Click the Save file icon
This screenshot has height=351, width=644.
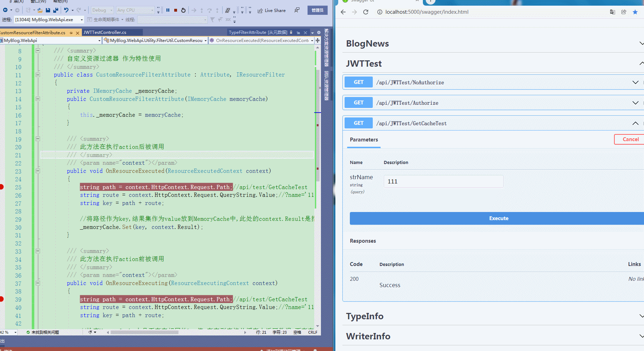(x=48, y=10)
